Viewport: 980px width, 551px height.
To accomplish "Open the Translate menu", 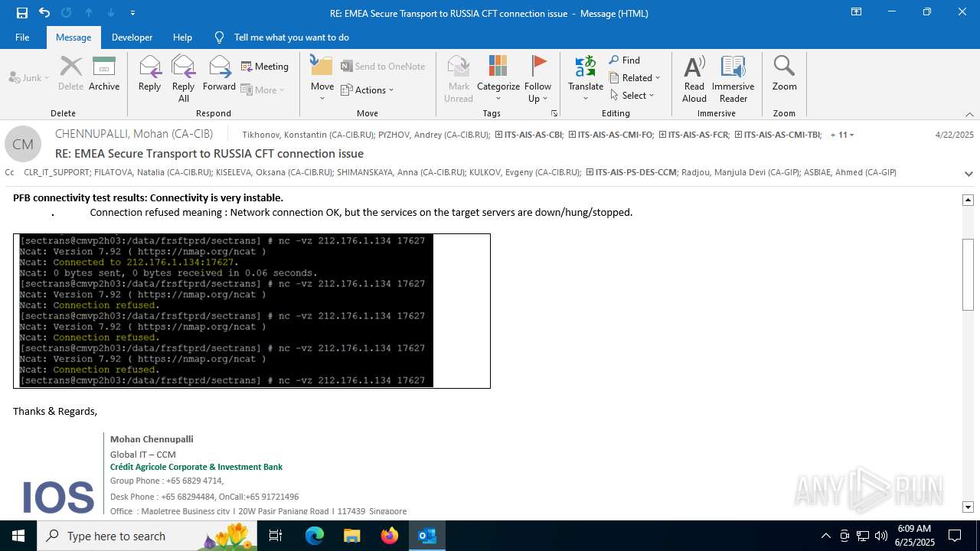I will [586, 79].
